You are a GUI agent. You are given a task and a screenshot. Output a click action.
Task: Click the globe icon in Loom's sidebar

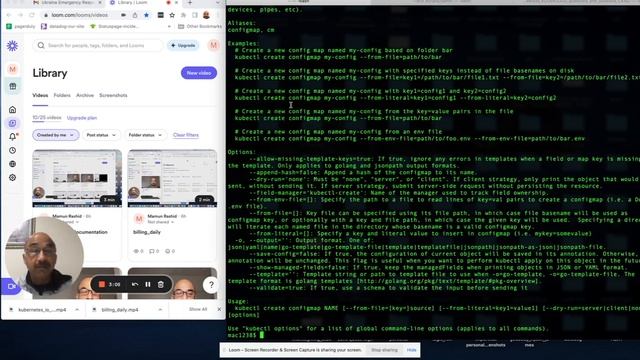click(x=13, y=164)
